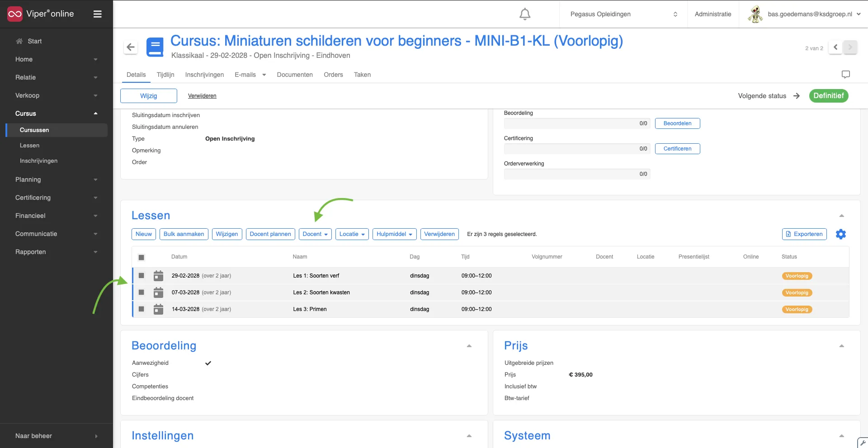Collapse the Instellingen section
Viewport: 868px width, 448px height.
pos(469,436)
